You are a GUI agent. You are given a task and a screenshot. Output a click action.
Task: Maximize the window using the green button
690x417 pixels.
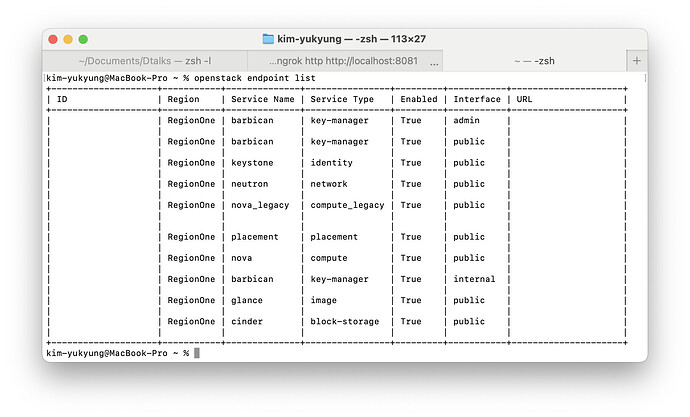point(84,39)
